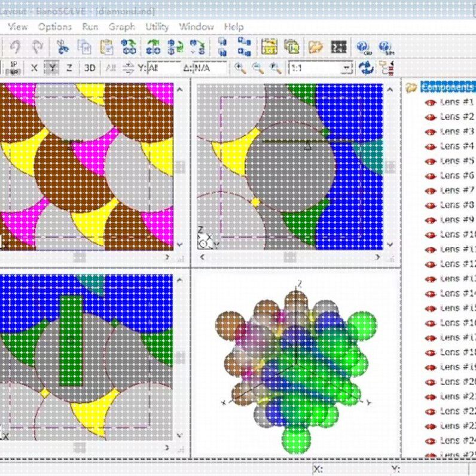Toggle the Y axis view button
Screen dimensions: 476x476
pyautogui.click(x=52, y=68)
